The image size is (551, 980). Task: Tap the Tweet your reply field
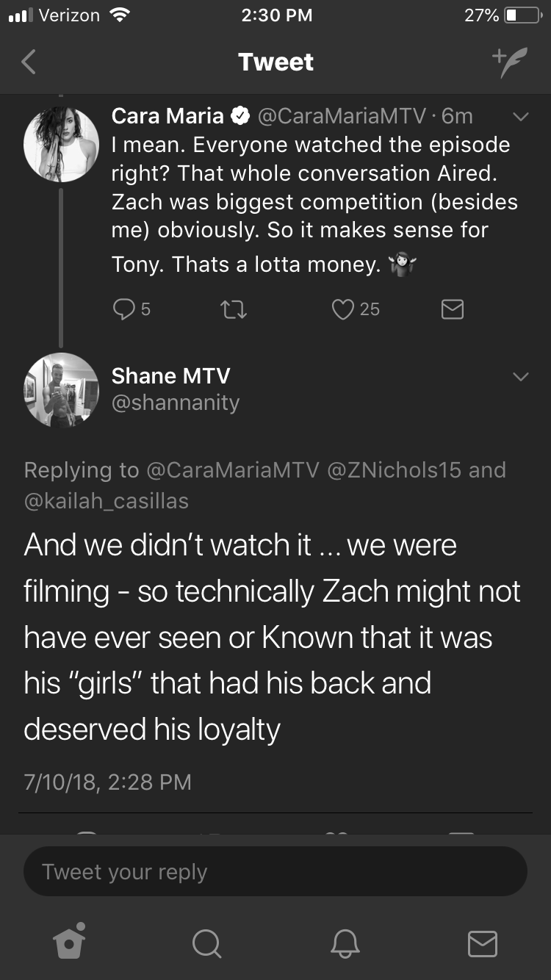pos(275,872)
